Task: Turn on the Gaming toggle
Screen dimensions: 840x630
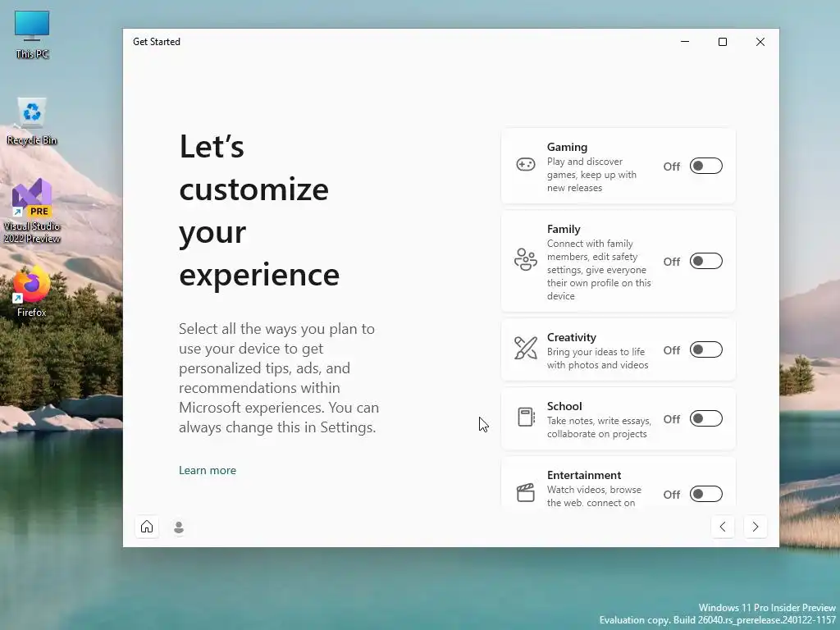Action: 706,166
